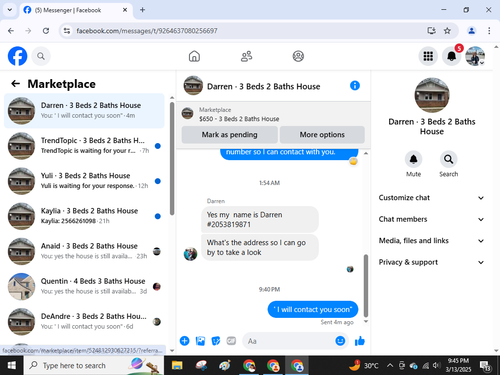500x375 pixels.
Task: Click the conversation list scrollbar
Action: click(172, 158)
